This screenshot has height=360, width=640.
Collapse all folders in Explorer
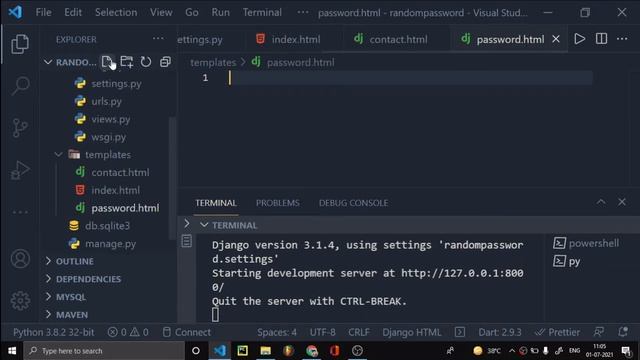tap(165, 62)
